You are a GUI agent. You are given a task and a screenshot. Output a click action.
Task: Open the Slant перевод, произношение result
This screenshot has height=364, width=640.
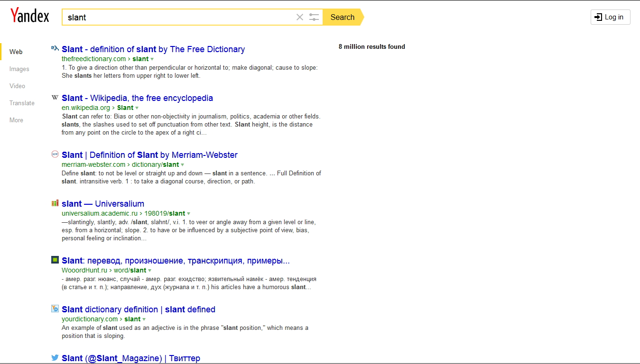(x=176, y=261)
